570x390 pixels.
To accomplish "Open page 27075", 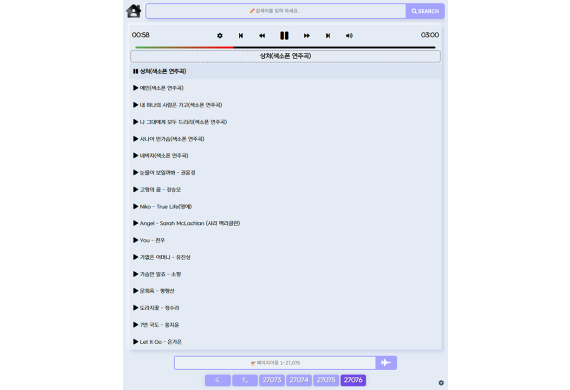I will click(326, 380).
